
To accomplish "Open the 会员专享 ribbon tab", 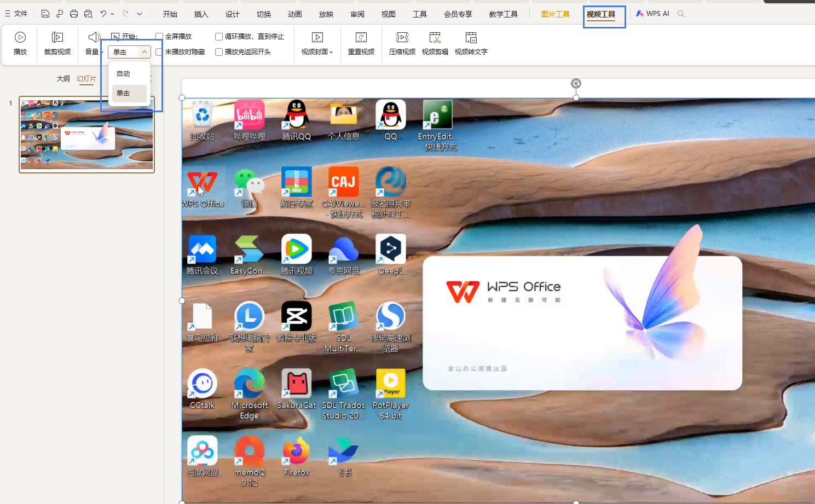I will [458, 14].
